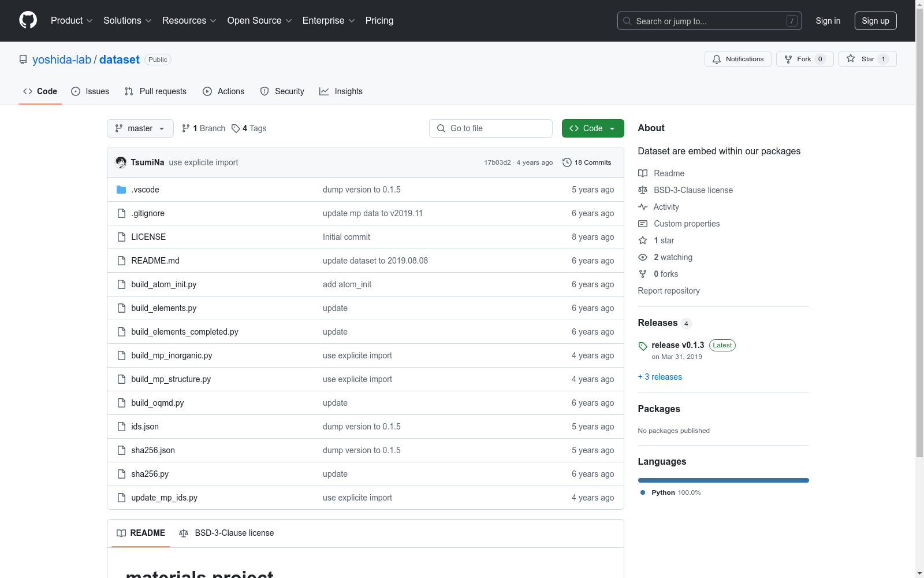Screen dimensions: 924x578
Task: Click the Sign up button
Action: [x=875, y=21]
